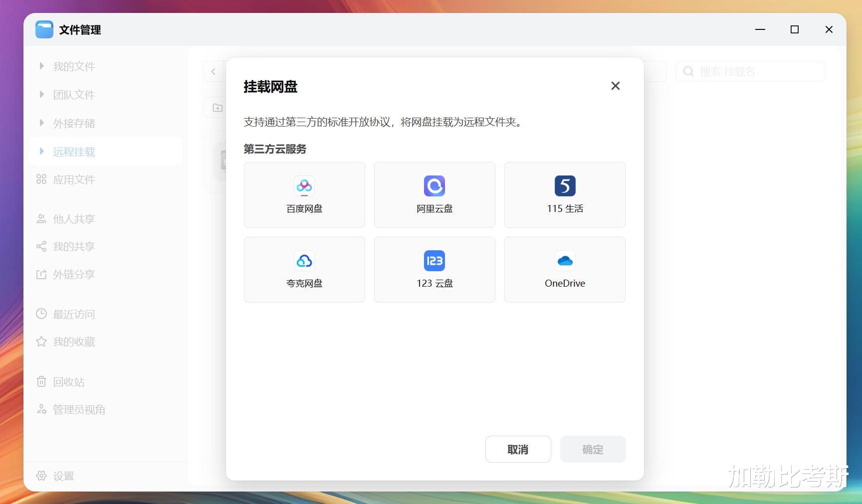
Task: Select the 阿里云盘 cloud service icon
Action: pos(434,186)
